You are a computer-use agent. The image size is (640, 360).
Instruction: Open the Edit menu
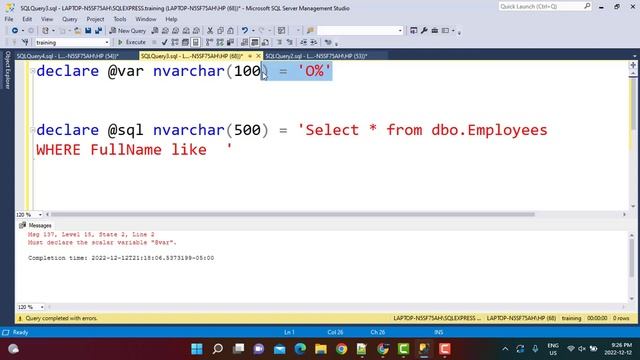pos(27,19)
